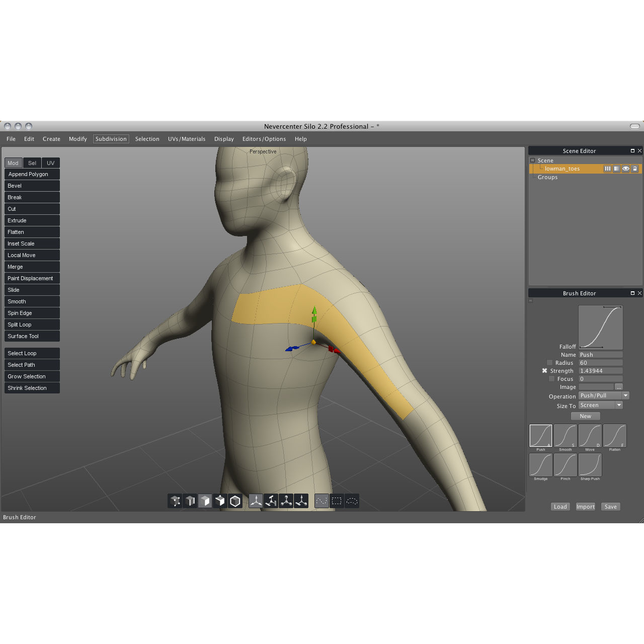The width and height of the screenshot is (644, 644).
Task: Activate face selection mode cube icon
Action: pyautogui.click(x=205, y=501)
